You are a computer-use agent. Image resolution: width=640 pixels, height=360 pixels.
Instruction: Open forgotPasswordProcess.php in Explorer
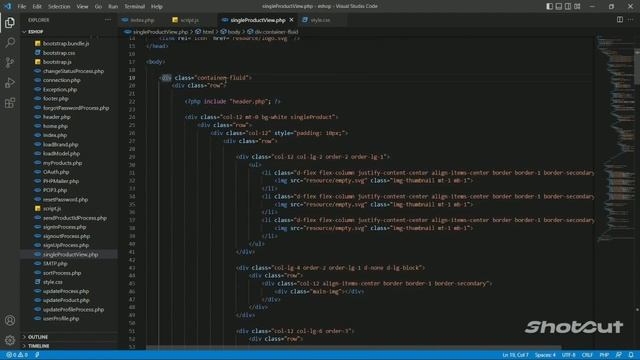click(x=76, y=108)
